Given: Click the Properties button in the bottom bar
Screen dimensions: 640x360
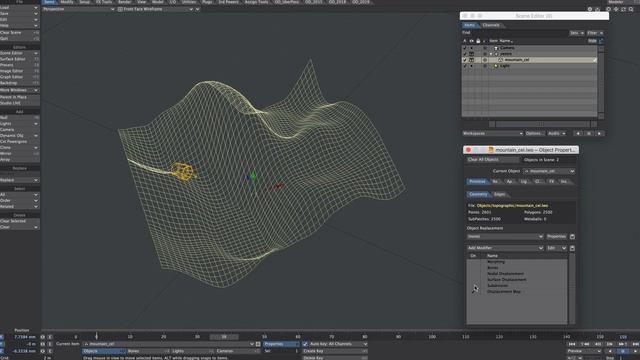Looking at the screenshot, I should click(281, 344).
